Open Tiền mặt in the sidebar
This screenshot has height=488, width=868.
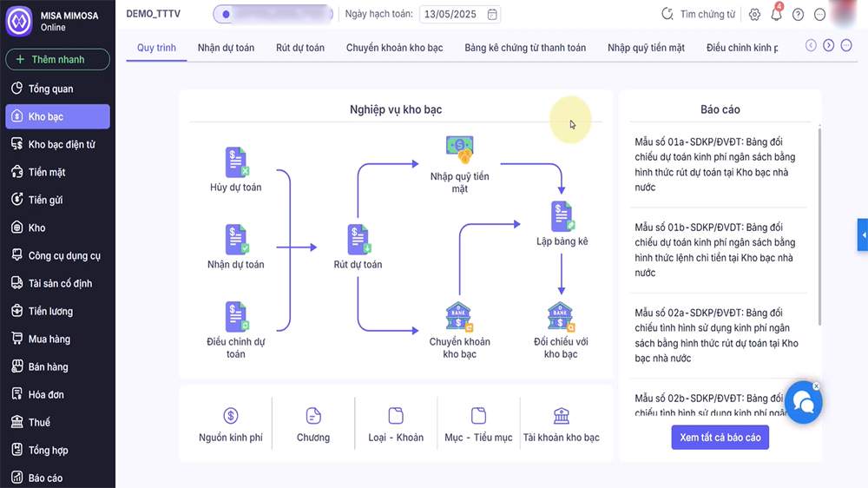pos(47,172)
